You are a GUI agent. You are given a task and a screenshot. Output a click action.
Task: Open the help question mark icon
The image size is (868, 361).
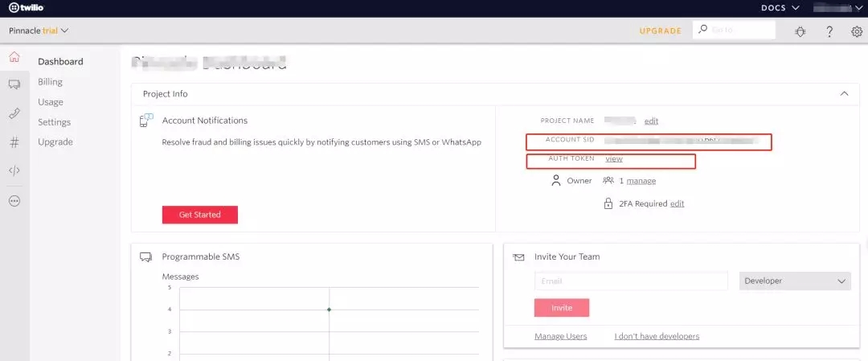coord(829,31)
